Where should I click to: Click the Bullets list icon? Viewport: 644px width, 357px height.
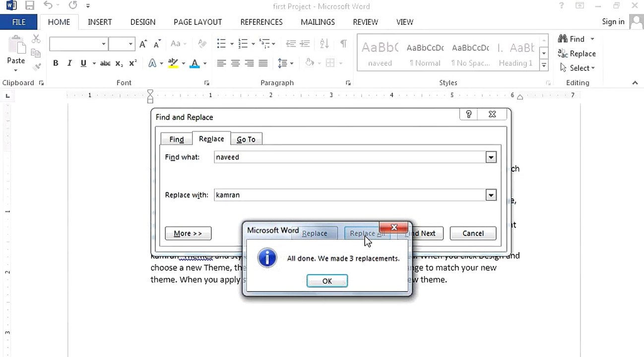point(221,44)
